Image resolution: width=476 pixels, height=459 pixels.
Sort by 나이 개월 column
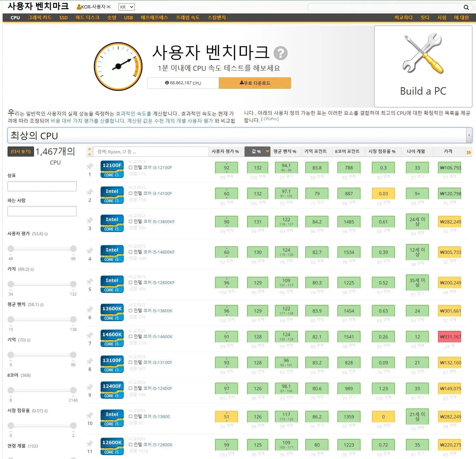point(416,151)
